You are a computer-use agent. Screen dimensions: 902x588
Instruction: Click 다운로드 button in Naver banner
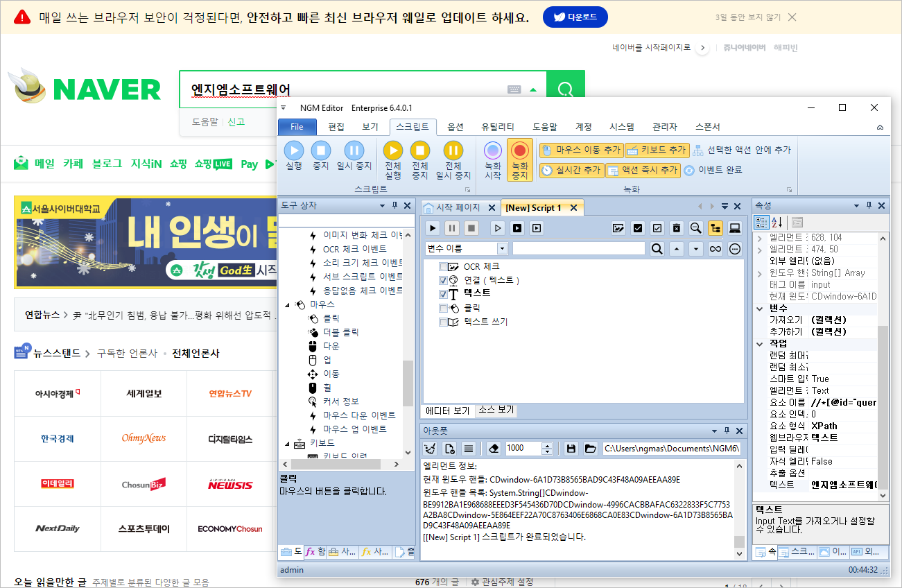point(575,17)
